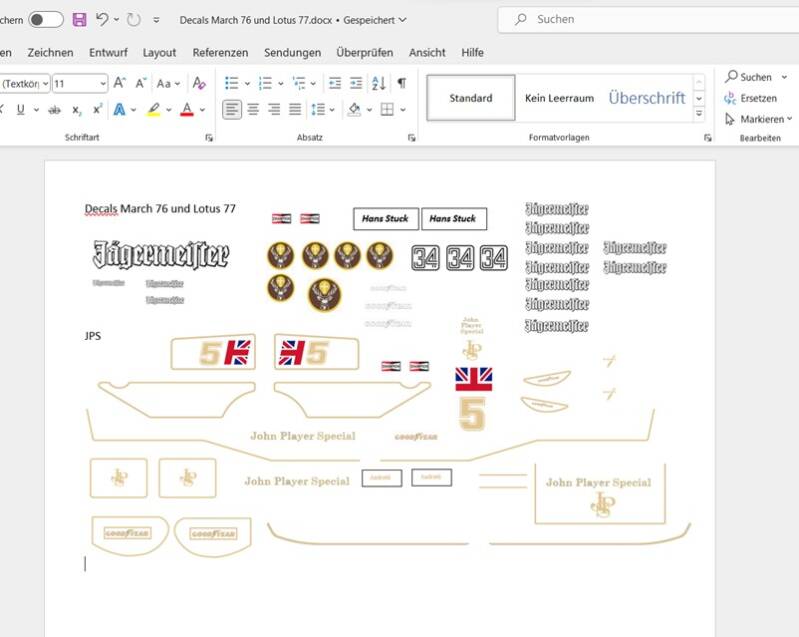Open Customize Quick Access Toolbar menu
Image resolution: width=799 pixels, height=637 pixels.
tap(156, 20)
